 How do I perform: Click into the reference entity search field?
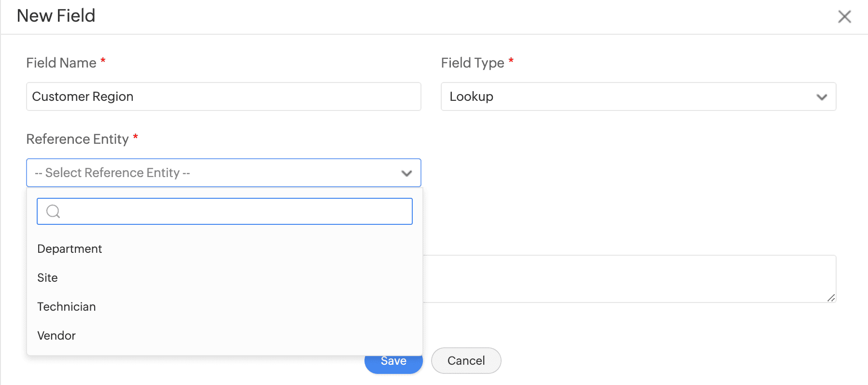coord(232,211)
